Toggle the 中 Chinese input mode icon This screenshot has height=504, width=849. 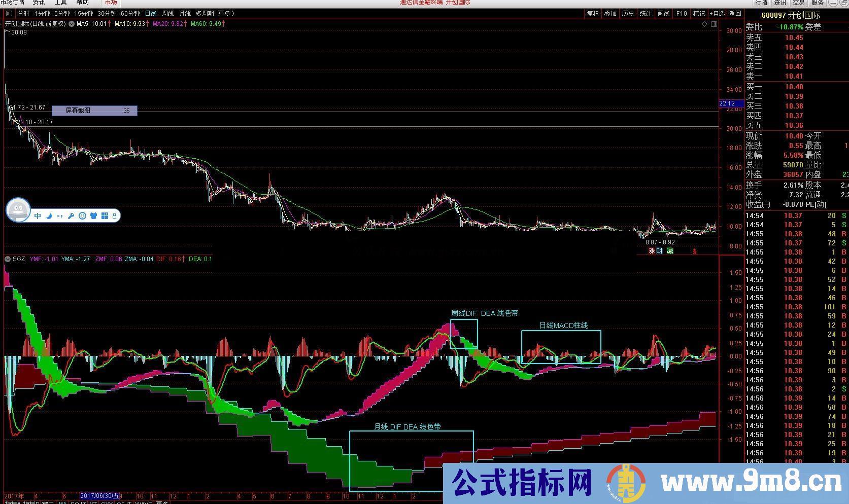click(x=38, y=216)
